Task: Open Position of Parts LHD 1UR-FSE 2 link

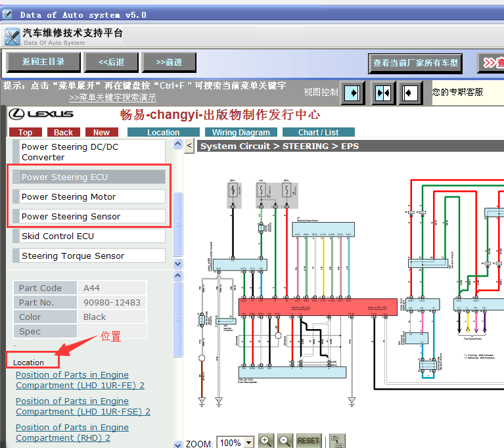Action: [83, 406]
